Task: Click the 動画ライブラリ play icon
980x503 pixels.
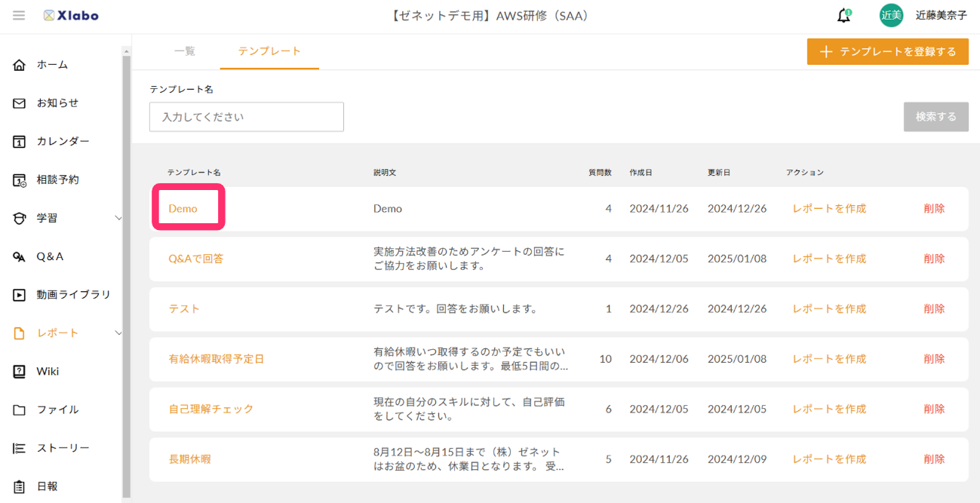Action: coord(20,295)
